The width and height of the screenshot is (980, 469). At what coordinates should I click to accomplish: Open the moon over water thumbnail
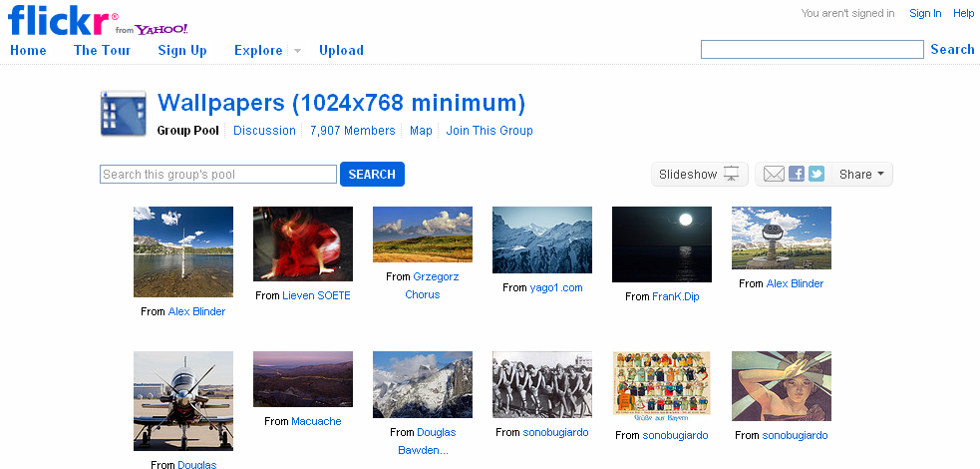662,244
